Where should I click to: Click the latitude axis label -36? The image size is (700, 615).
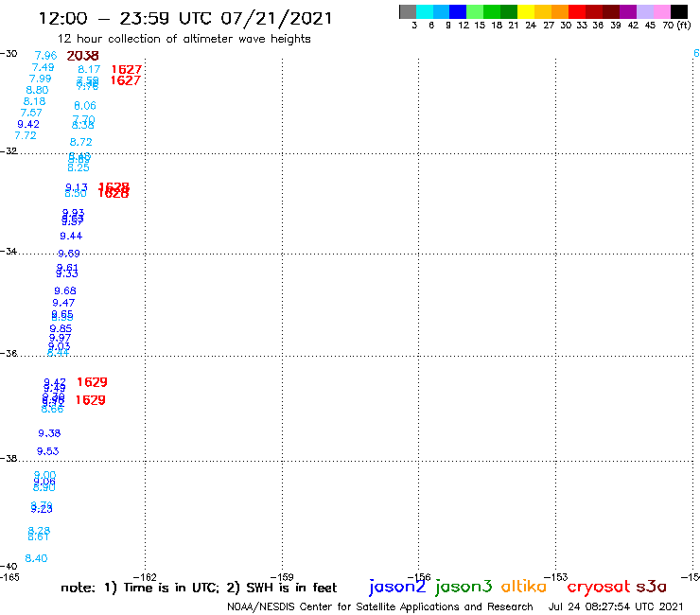[x=9, y=353]
